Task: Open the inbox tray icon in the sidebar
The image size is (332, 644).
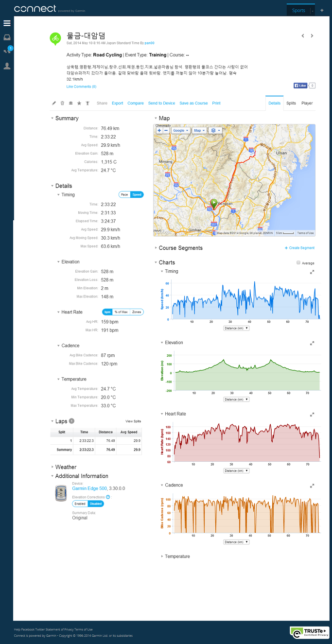Action: point(7,37)
